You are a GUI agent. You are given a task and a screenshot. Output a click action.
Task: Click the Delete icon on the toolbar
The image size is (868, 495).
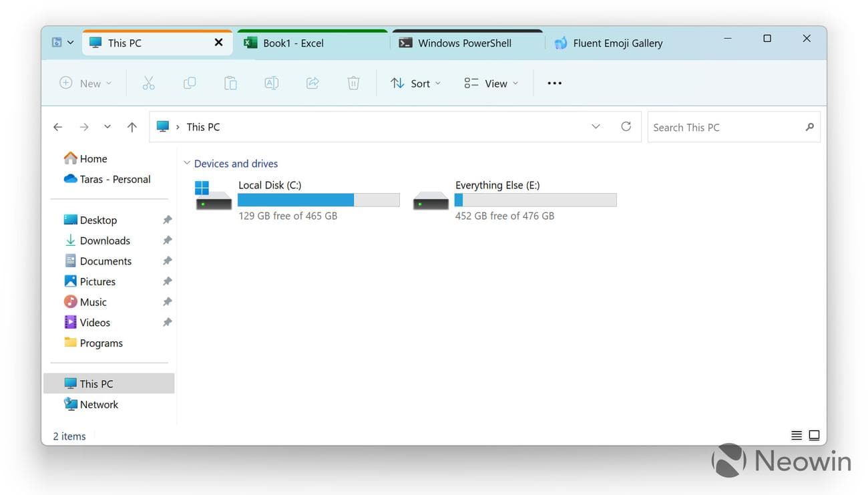click(x=353, y=83)
